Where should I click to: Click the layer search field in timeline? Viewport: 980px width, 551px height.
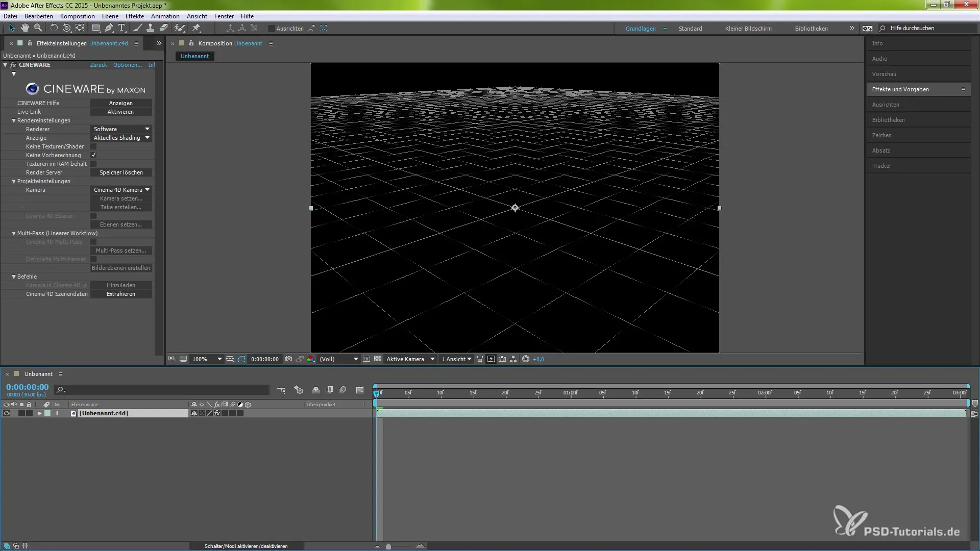(x=162, y=390)
